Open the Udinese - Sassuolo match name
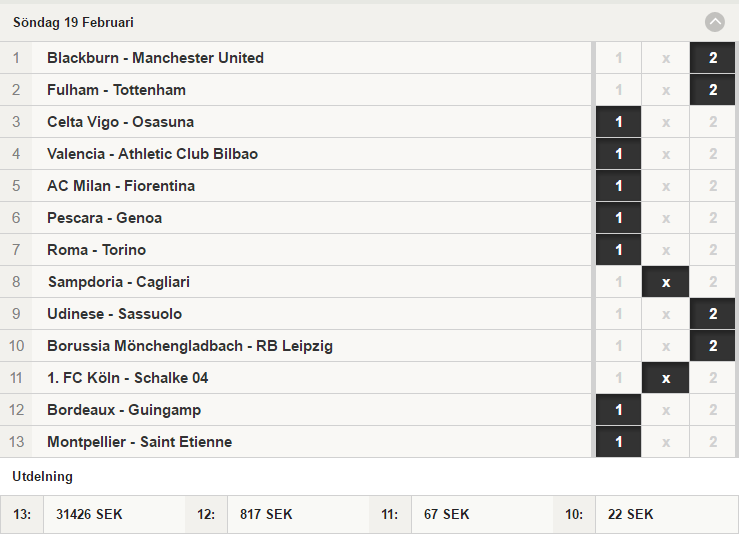The width and height of the screenshot is (739, 536). click(115, 314)
